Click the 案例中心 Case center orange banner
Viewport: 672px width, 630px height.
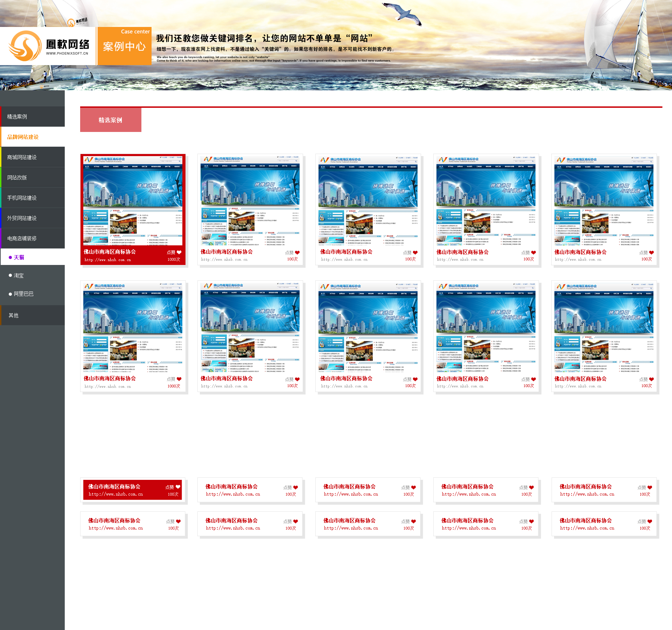[124, 46]
